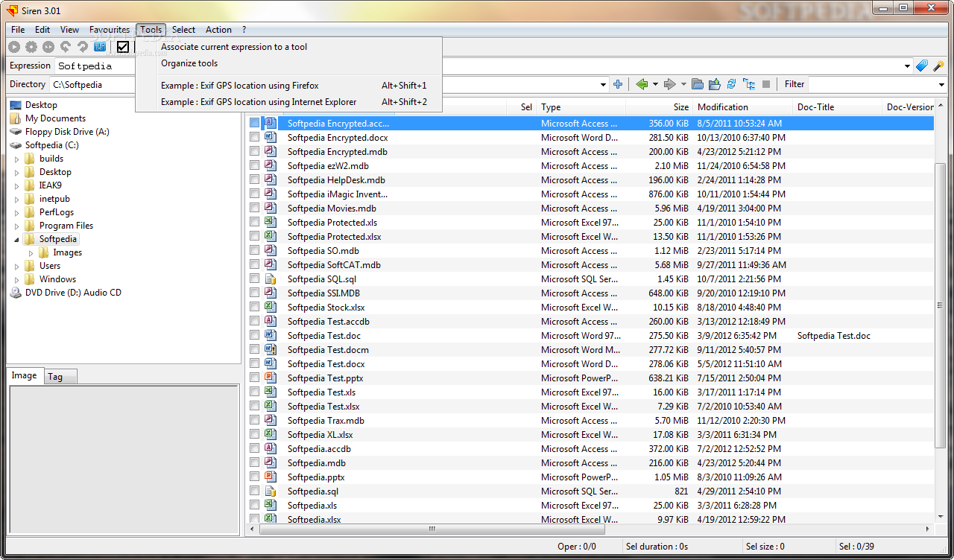
Task: Go back with the green left arrow
Action: [x=642, y=84]
